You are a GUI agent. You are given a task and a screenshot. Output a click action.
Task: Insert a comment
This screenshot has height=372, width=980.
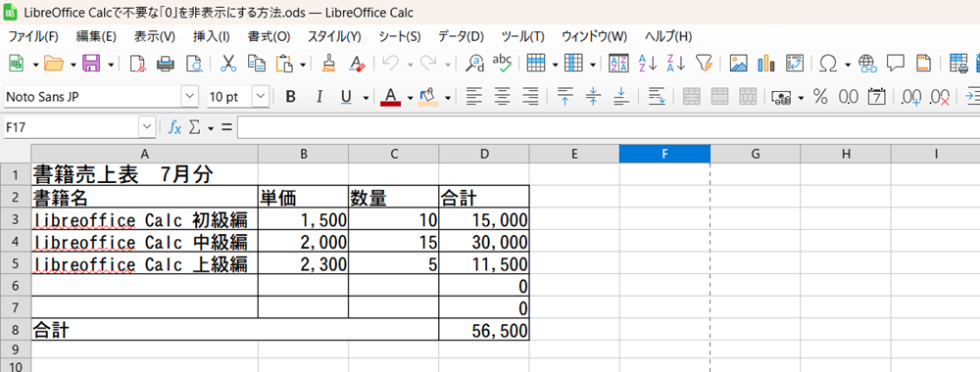pyautogui.click(x=896, y=63)
